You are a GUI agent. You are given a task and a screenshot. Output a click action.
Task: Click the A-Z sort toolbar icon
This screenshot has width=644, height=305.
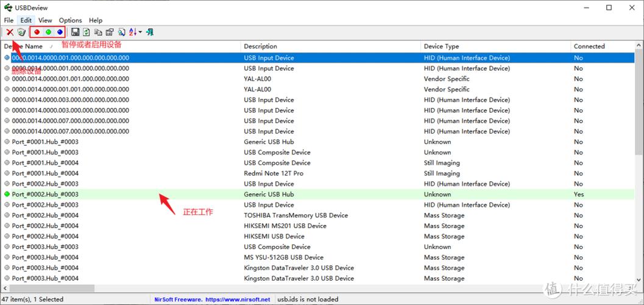(x=133, y=32)
